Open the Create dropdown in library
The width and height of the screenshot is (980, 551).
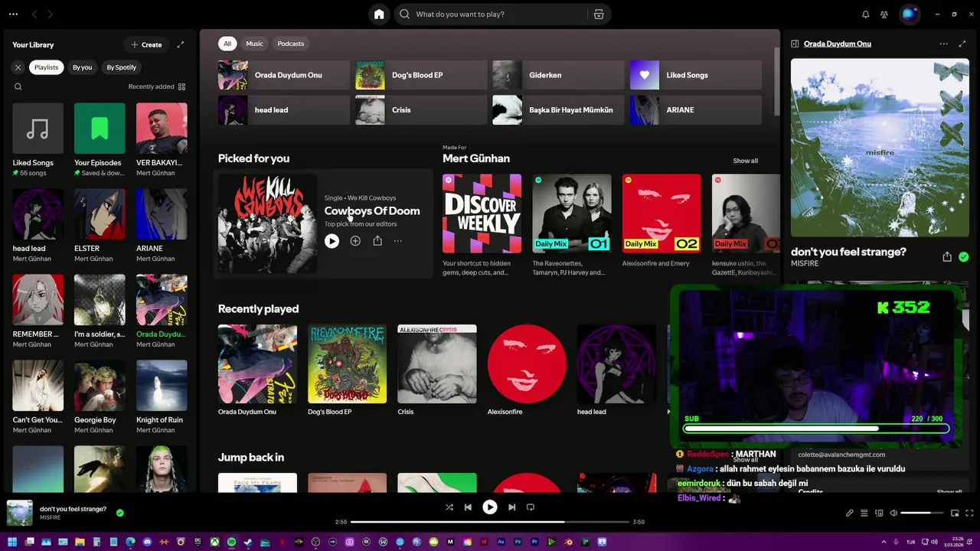(x=146, y=44)
